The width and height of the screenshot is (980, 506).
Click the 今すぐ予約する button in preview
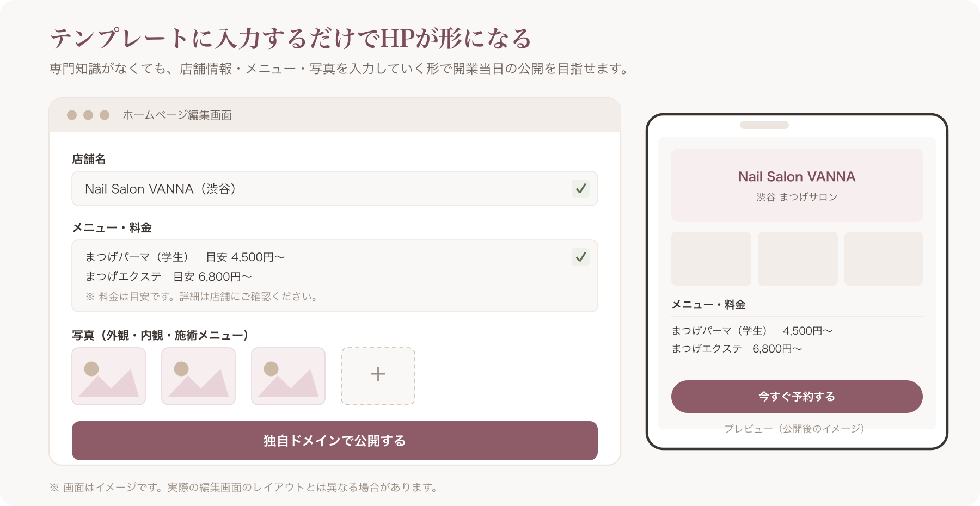(797, 397)
